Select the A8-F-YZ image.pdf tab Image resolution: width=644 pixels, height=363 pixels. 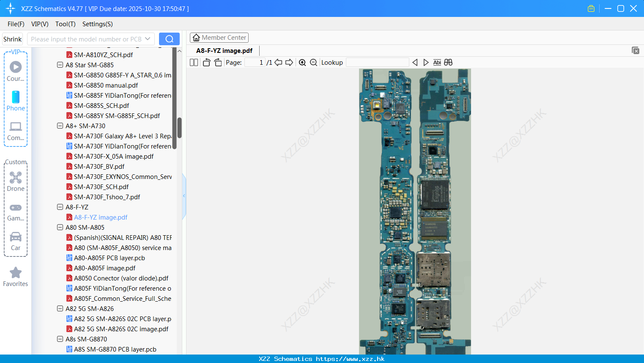(224, 50)
